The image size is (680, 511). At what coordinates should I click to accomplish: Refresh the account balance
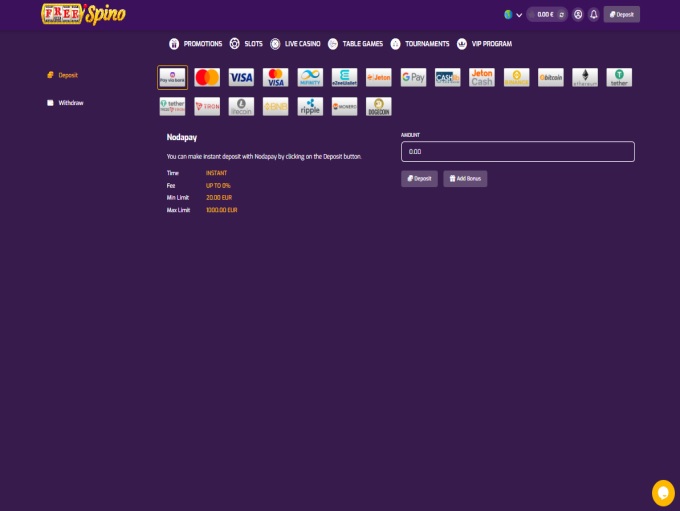[x=561, y=15]
